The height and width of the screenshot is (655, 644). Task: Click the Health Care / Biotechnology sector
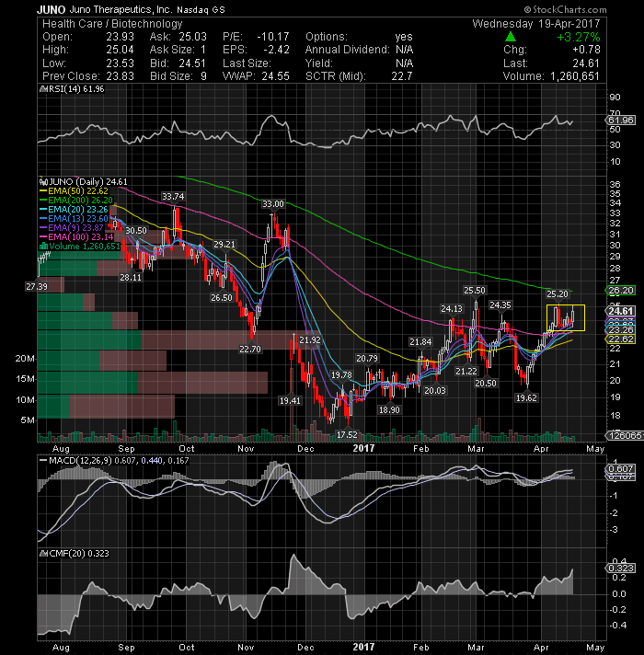(x=112, y=23)
